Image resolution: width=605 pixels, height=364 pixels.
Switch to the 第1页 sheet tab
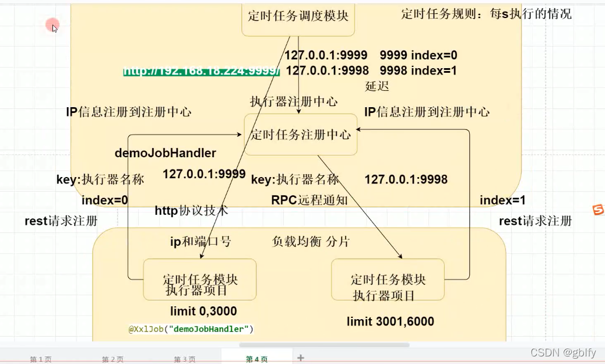[40, 359]
